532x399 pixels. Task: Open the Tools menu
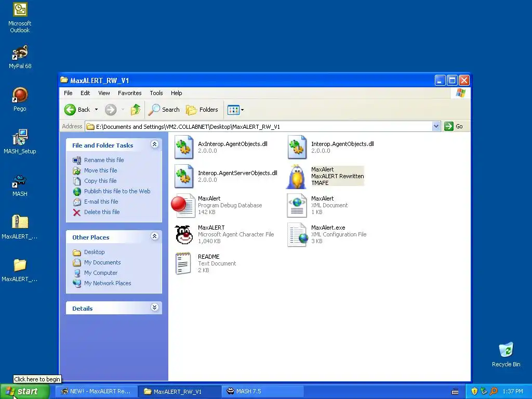coord(156,93)
